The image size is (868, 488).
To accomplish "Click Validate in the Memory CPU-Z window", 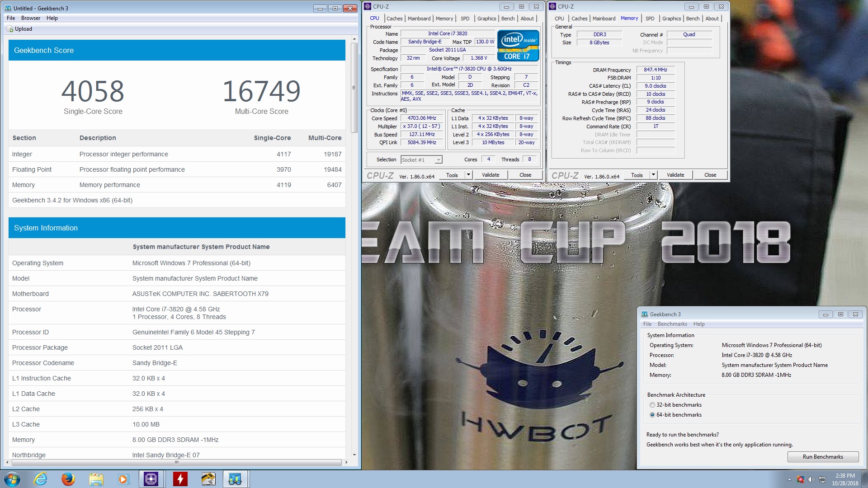I will coord(675,175).
